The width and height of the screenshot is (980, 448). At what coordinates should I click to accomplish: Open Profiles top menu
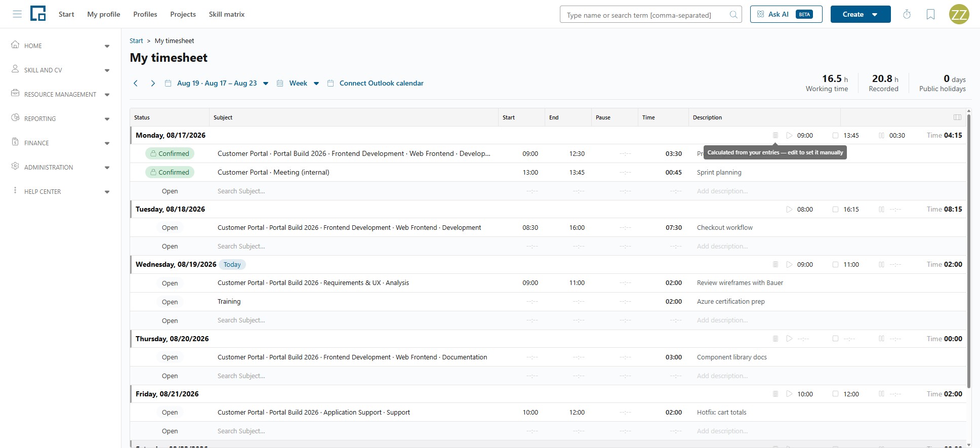point(145,14)
